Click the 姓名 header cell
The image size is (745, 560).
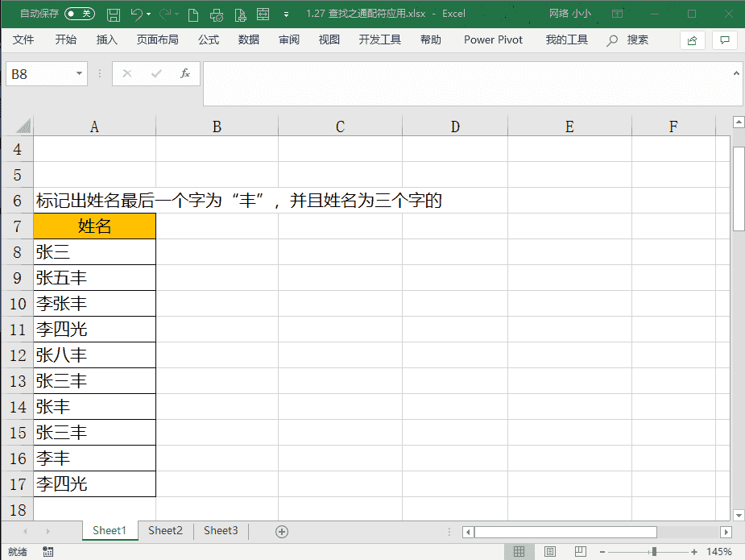tap(94, 226)
